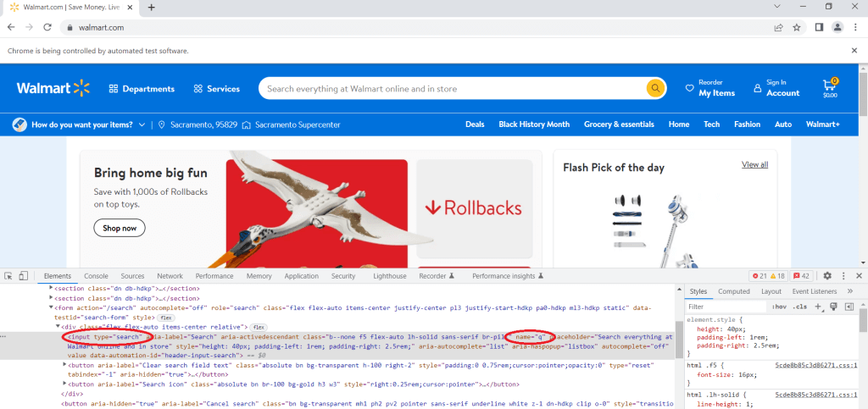Screen dimensions: 868x409
Task: Bookmark this page with the star icon
Action: [x=797, y=27]
